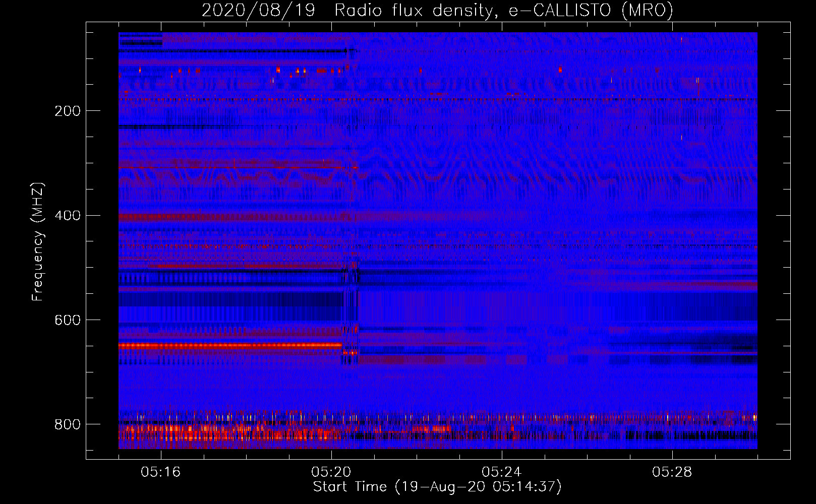Click the 05:16 time tick label

[161, 472]
